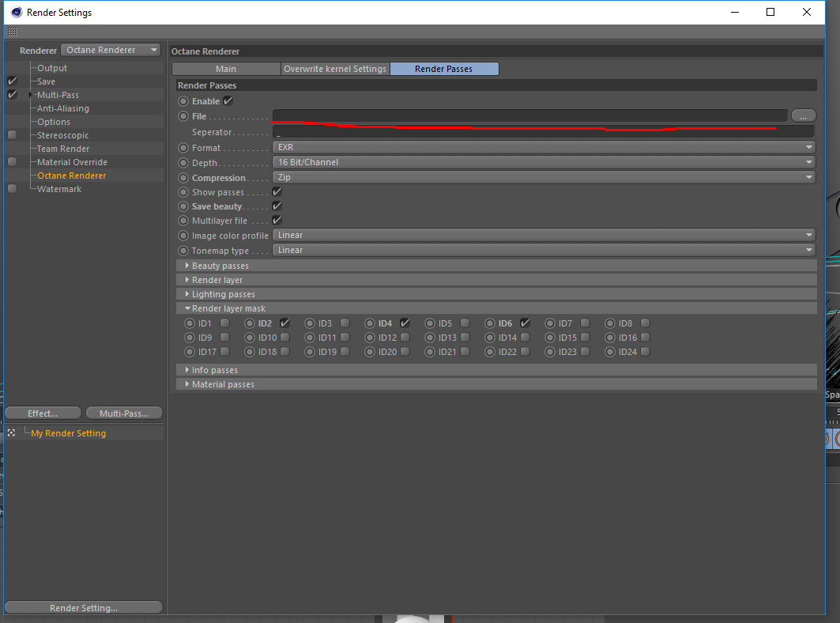Click the Enable animation circle icon
This screenshot has height=623, width=840.
coord(184,100)
